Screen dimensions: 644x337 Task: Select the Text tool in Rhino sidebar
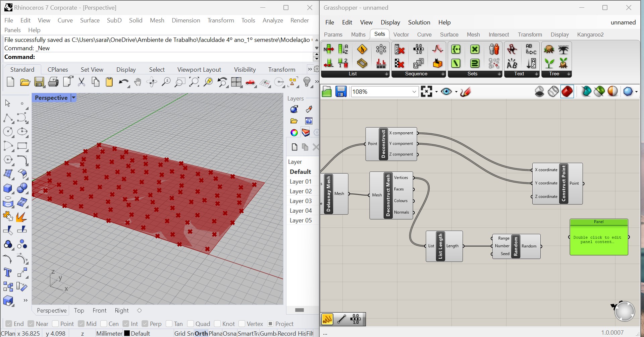[x=8, y=273]
